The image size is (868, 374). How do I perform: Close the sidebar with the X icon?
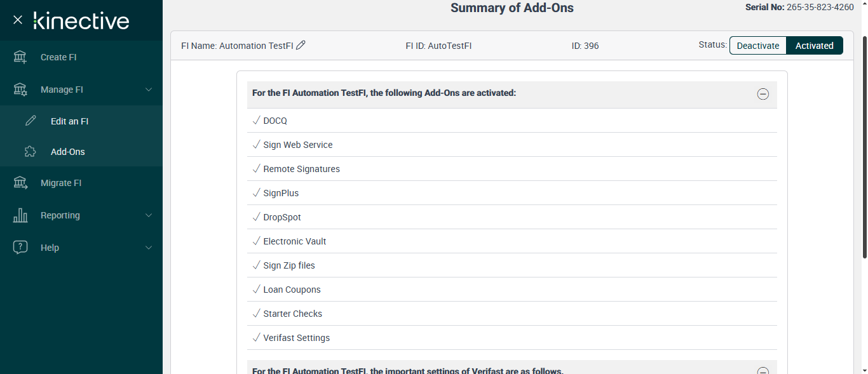tap(18, 20)
